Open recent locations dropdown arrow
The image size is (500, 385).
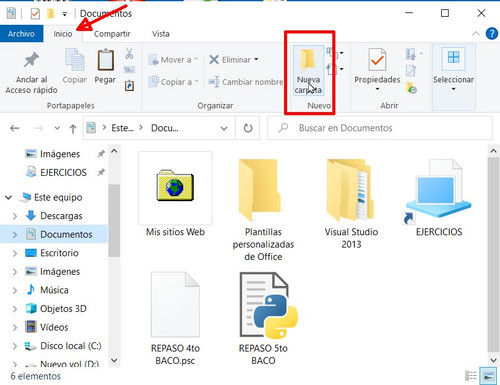(x=57, y=128)
